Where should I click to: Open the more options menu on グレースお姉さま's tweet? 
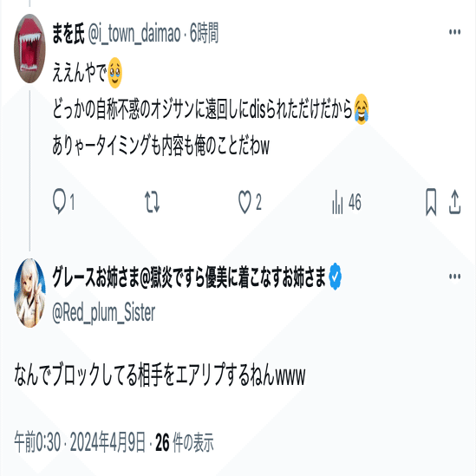pyautogui.click(x=454, y=277)
